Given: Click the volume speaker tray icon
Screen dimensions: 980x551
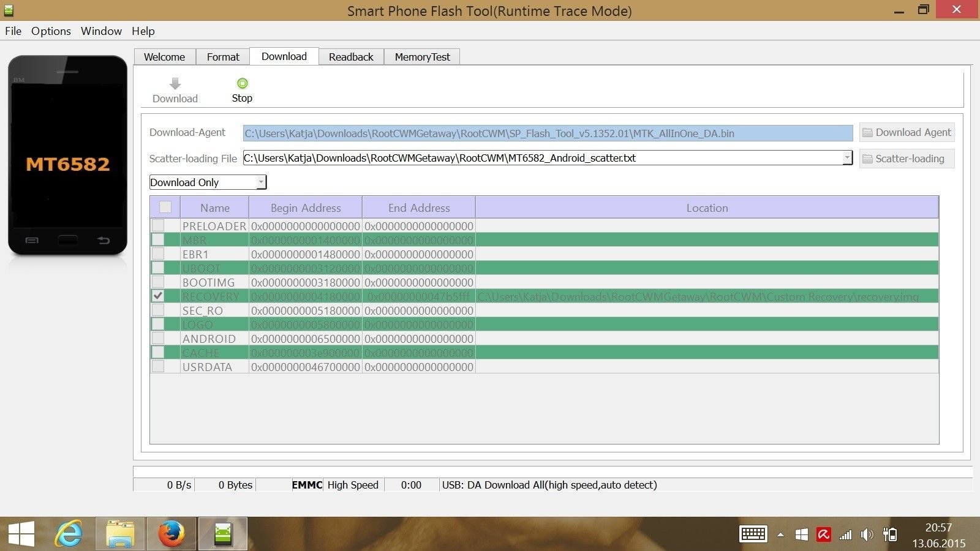Looking at the screenshot, I should pos(867,534).
